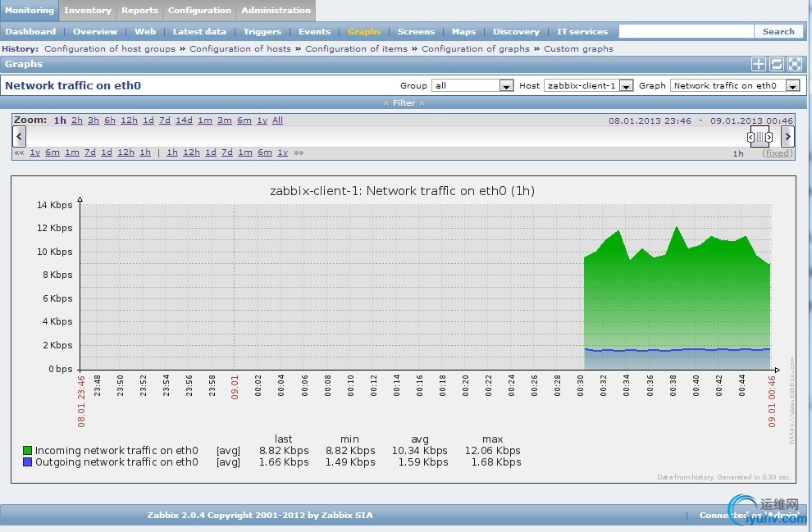Open history link Configuration of host groups
This screenshot has width=812, height=532.
click(x=110, y=48)
